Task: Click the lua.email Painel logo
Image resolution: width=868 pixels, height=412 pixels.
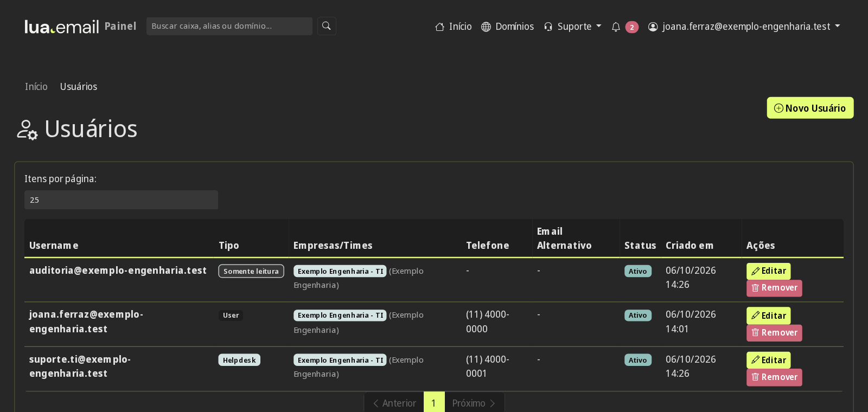Action: click(80, 27)
